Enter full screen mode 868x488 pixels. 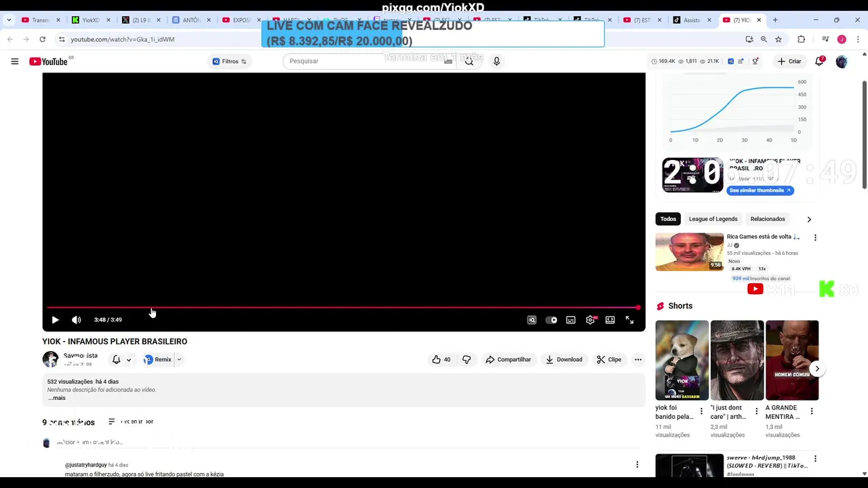[629, 320]
